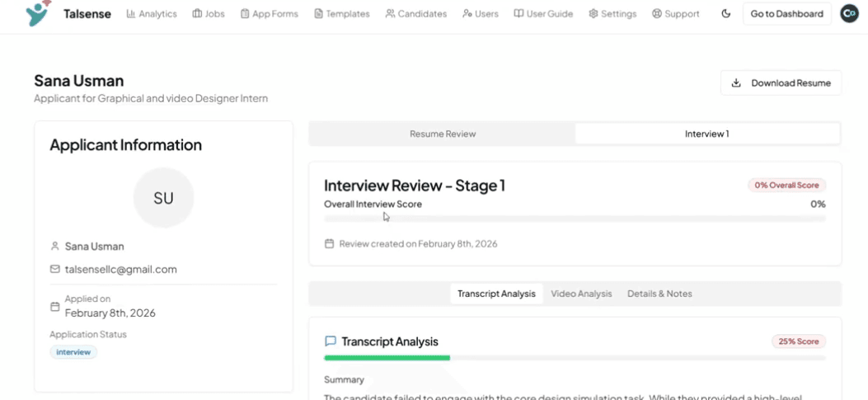Open the Templates section
The image size is (868, 400).
(342, 14)
